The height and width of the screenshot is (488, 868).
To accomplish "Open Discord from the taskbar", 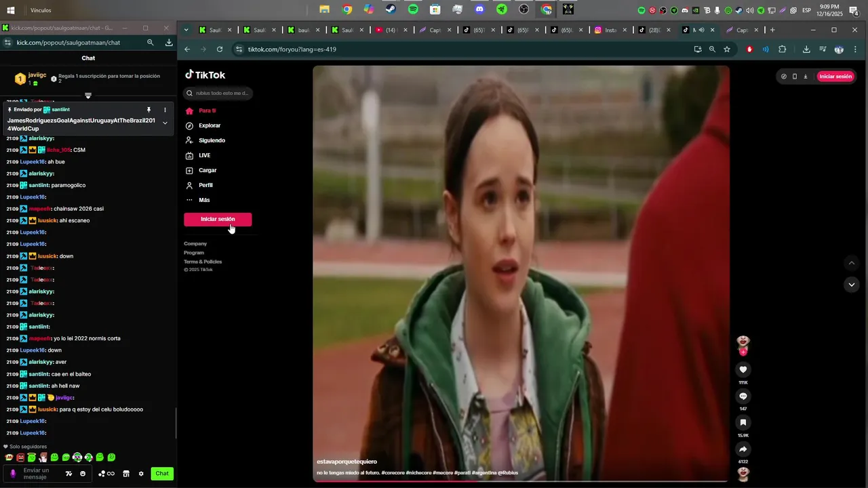I will 479,9.
